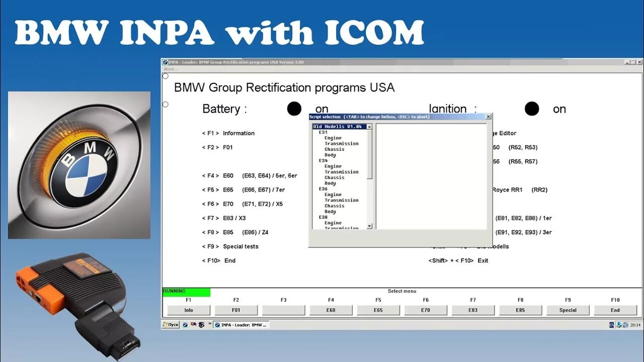This screenshot has width=644, height=362.
Task: Click the EN language indicator in tray
Action: point(612,325)
